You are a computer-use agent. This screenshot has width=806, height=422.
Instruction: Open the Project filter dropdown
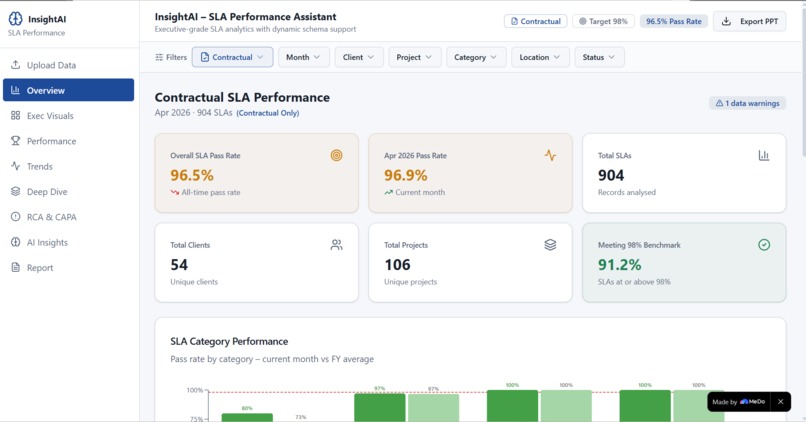tap(414, 57)
